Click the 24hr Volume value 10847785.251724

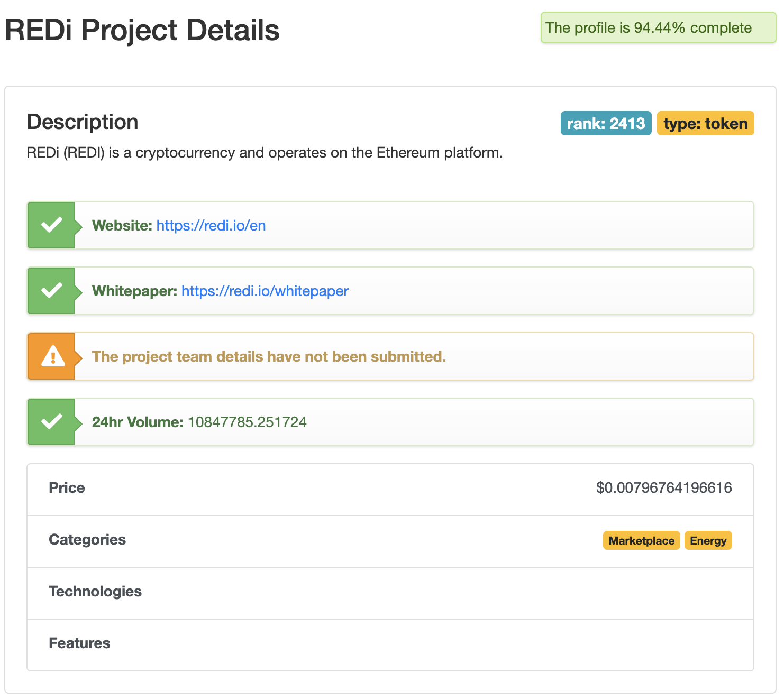[247, 422]
